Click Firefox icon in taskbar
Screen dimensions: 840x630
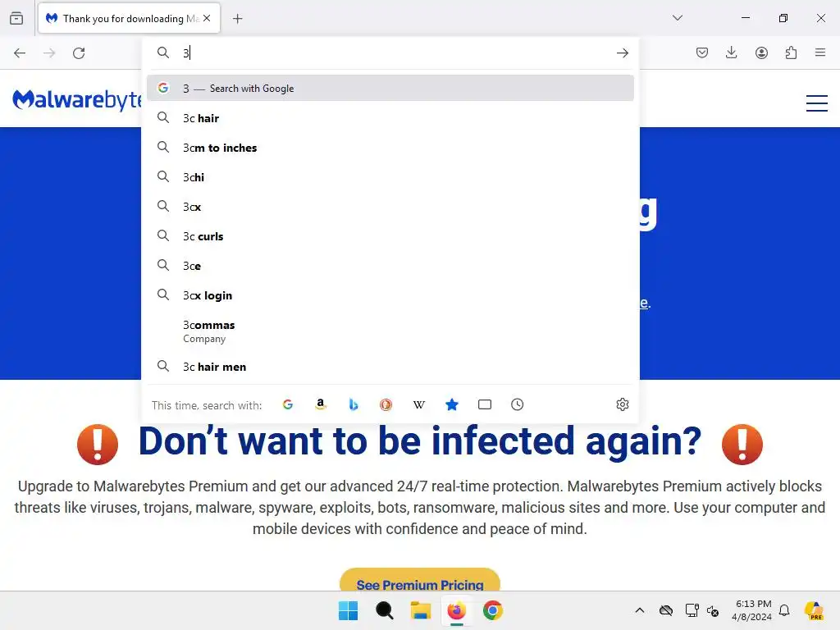click(x=456, y=610)
